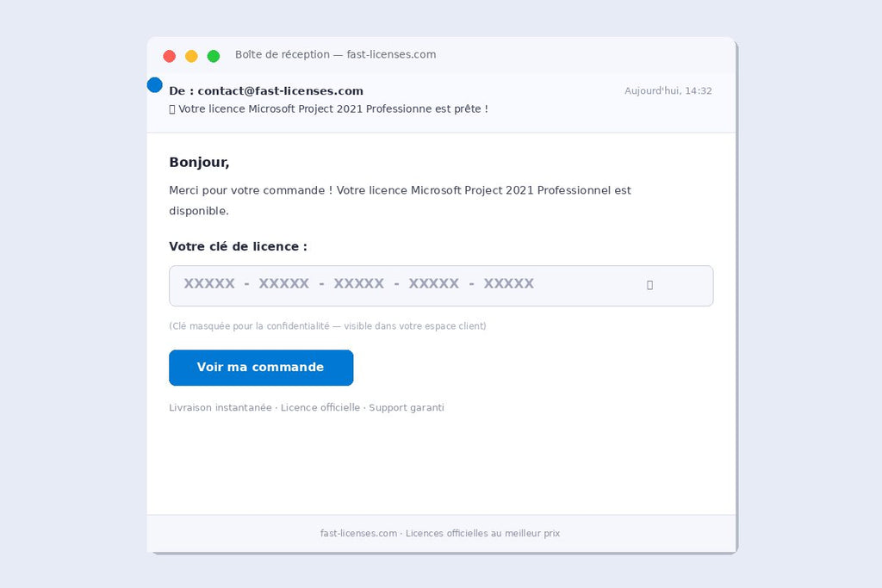This screenshot has width=882, height=588.
Task: Copy the license key with the copy icon
Action: (649, 285)
